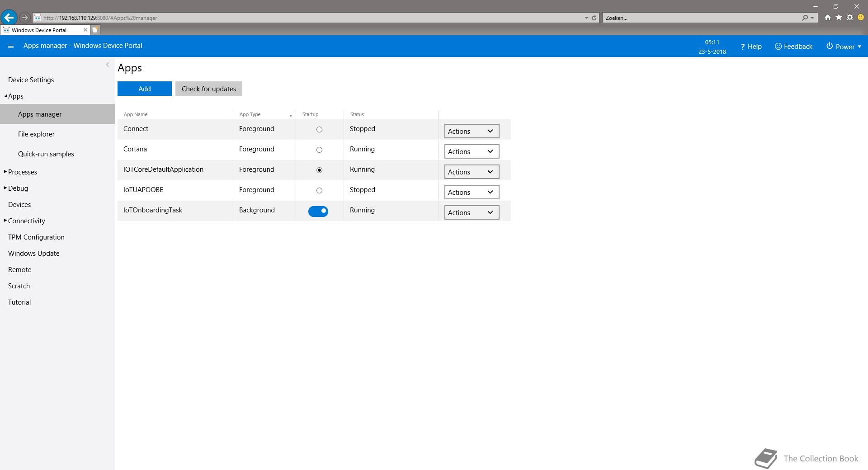
Task: Expand the Connectivity section
Action: click(x=5, y=221)
